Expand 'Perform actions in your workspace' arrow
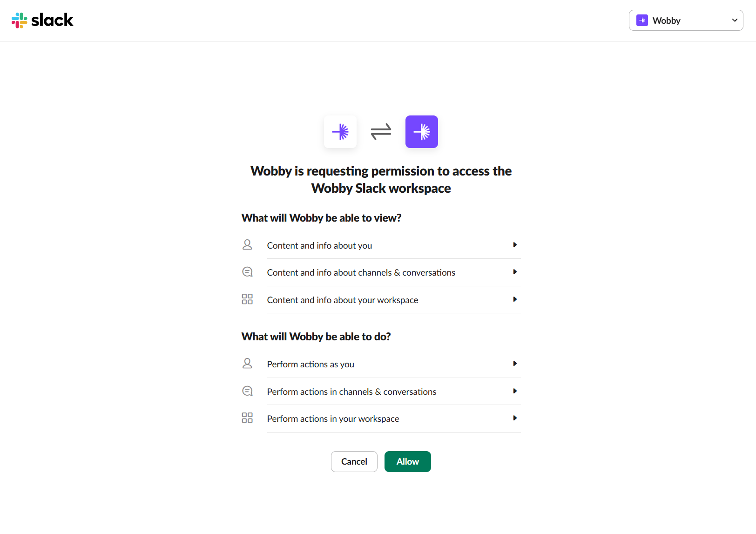This screenshot has height=534, width=756. (x=515, y=418)
